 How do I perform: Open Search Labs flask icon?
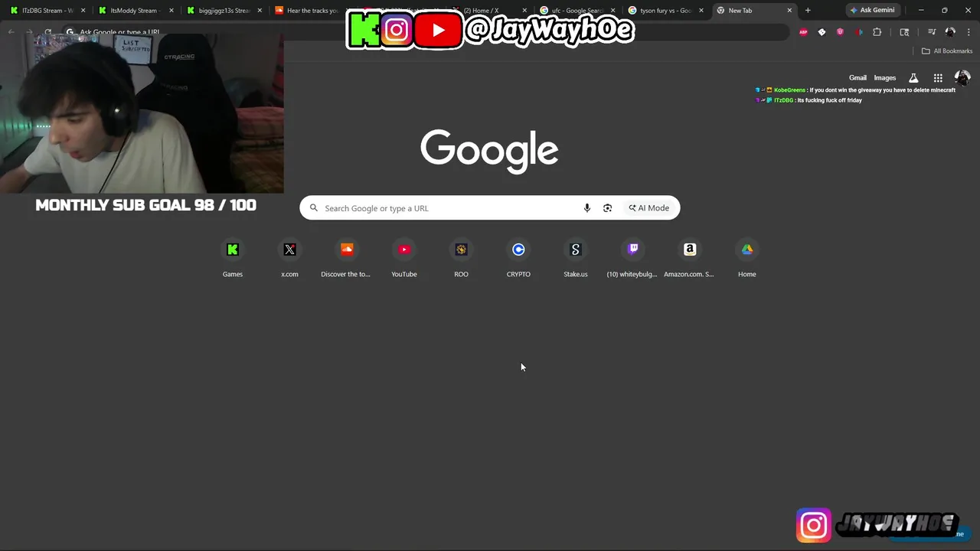click(x=913, y=78)
